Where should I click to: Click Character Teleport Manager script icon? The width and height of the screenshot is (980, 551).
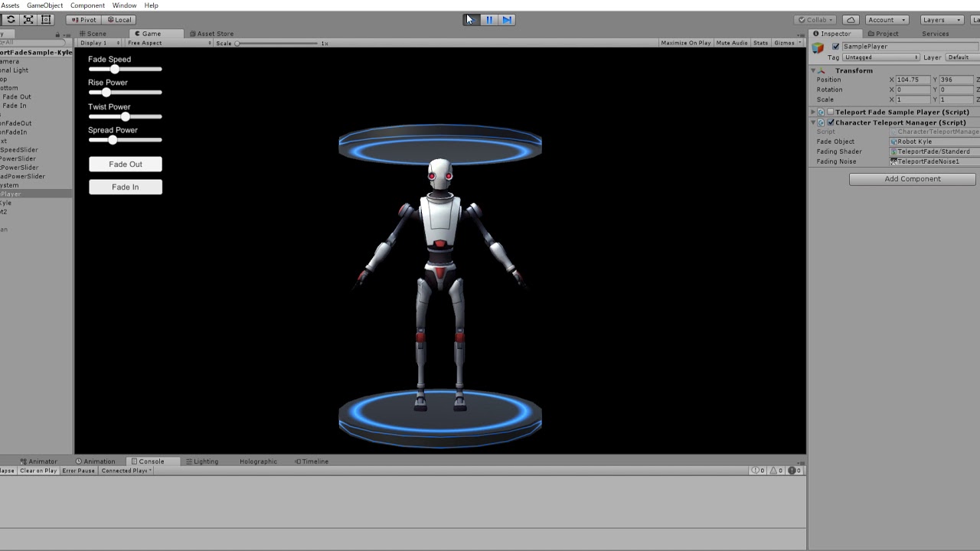(821, 122)
